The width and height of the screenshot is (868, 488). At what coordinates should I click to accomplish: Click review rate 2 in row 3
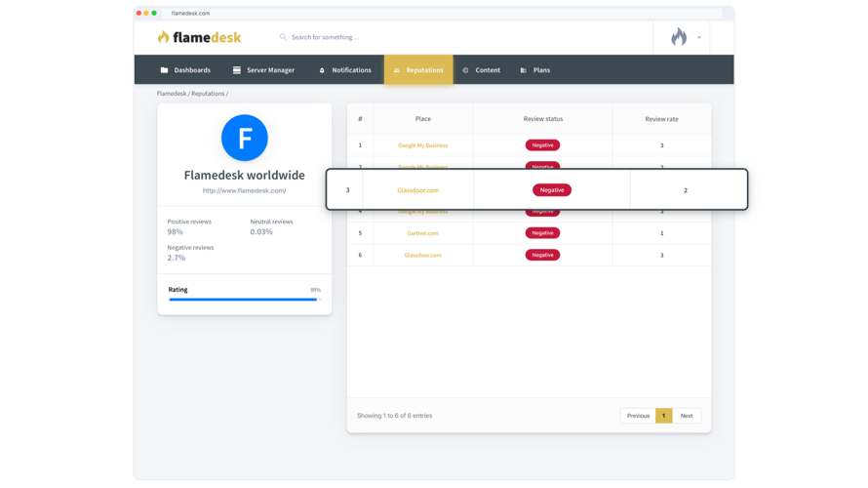(686, 190)
